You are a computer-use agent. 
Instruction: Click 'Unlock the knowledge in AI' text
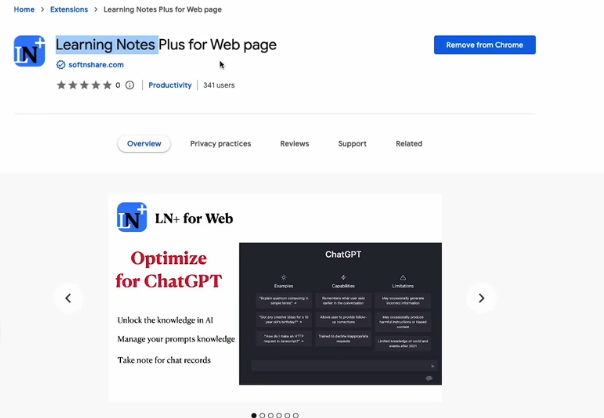[165, 320]
